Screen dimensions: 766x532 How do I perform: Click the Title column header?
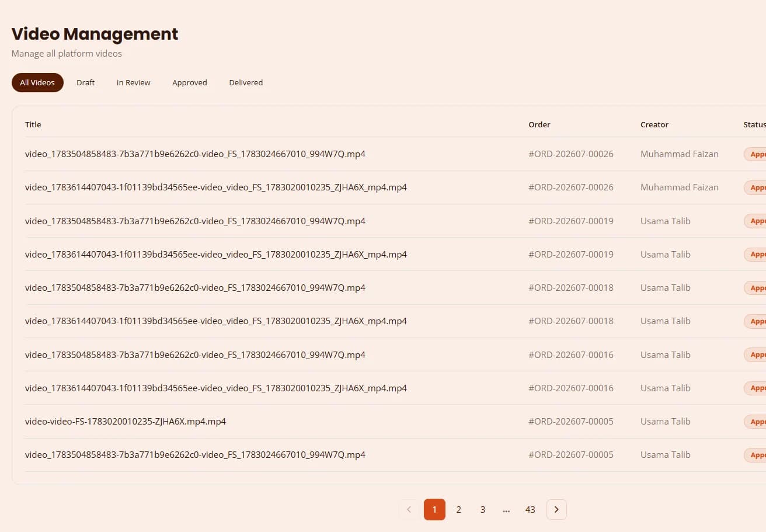tap(33, 124)
